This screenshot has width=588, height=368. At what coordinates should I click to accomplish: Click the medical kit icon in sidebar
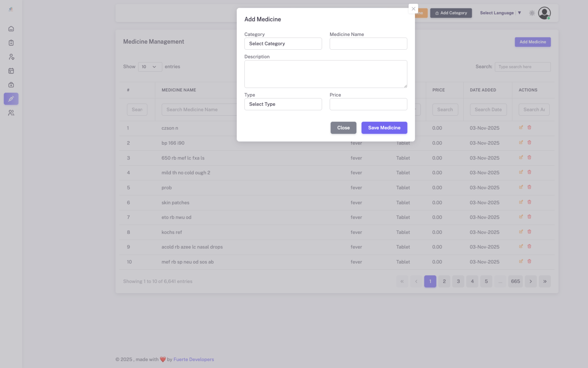tap(11, 85)
